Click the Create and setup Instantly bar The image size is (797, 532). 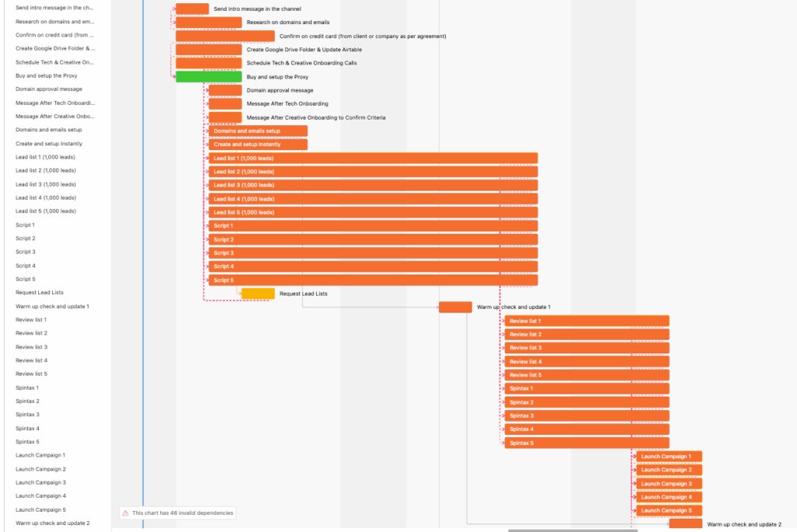click(x=258, y=145)
